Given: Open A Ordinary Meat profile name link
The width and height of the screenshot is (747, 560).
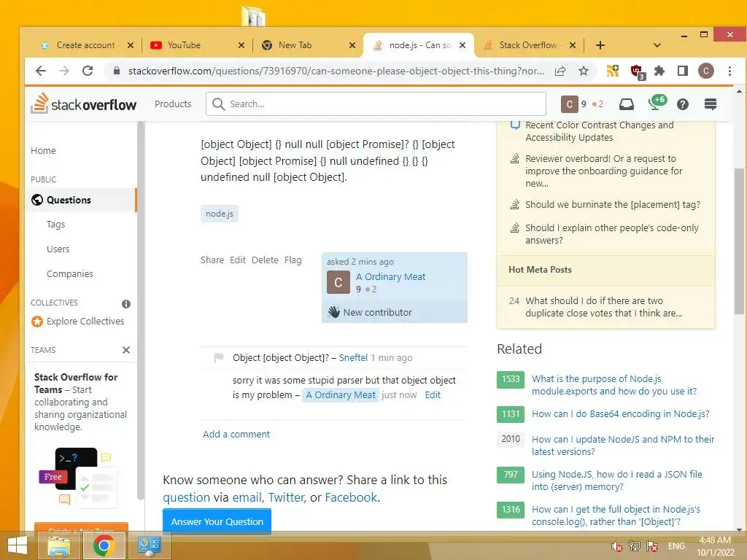Looking at the screenshot, I should pos(391,276).
